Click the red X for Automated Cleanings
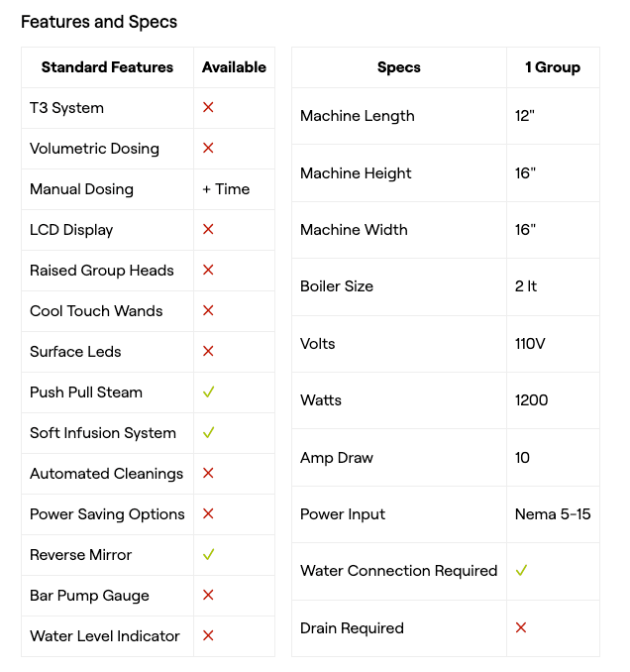Viewport: 630px width, 672px height. 208,473
